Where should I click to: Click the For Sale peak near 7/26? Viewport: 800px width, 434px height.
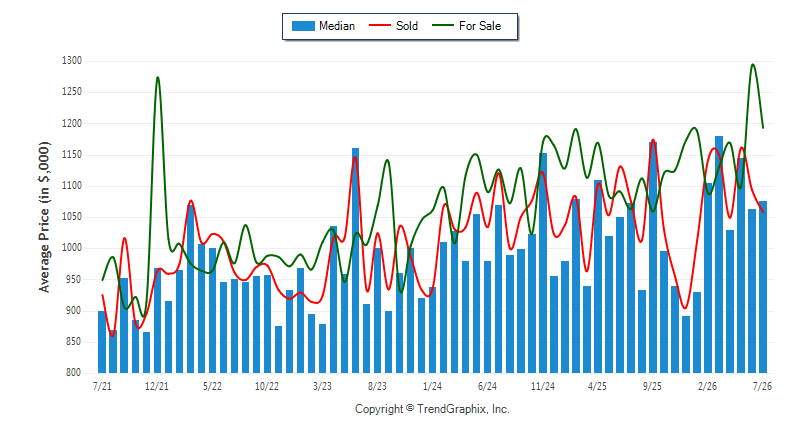[x=753, y=64]
